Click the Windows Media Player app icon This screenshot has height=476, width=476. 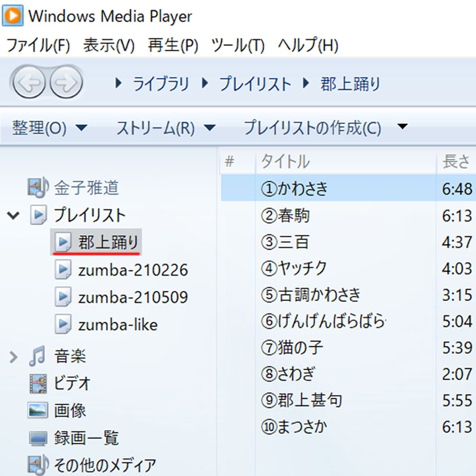(x=13, y=15)
